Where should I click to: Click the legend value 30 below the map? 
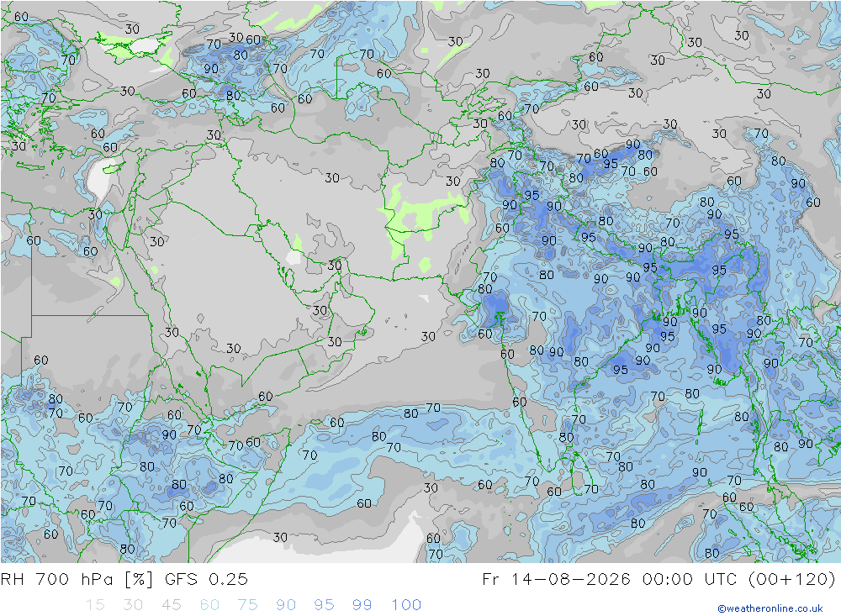[133, 605]
